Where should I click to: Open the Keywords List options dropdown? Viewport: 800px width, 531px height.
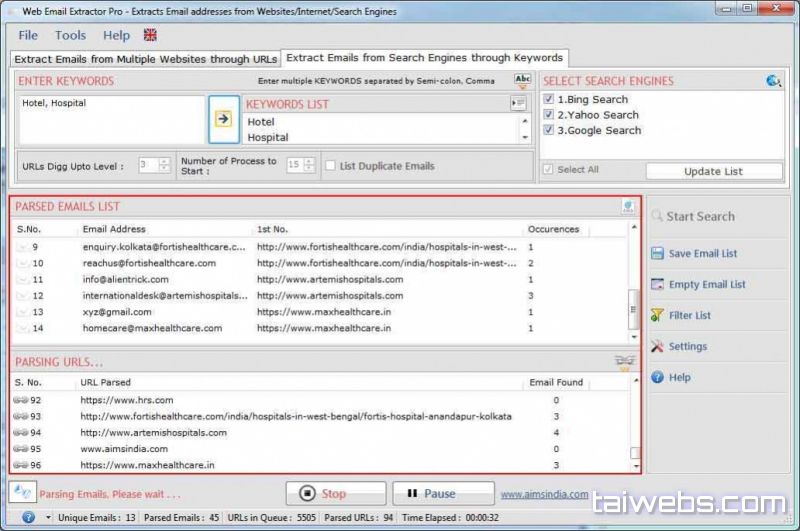pyautogui.click(x=518, y=103)
